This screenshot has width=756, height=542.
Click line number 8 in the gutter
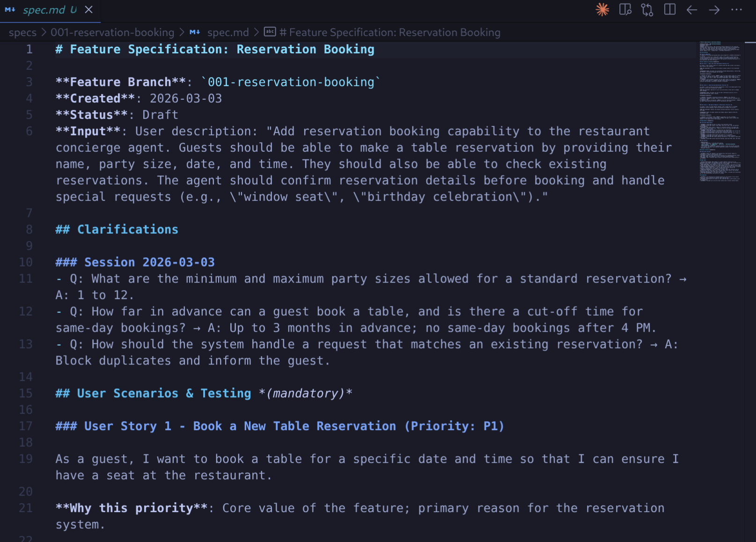[29, 230]
